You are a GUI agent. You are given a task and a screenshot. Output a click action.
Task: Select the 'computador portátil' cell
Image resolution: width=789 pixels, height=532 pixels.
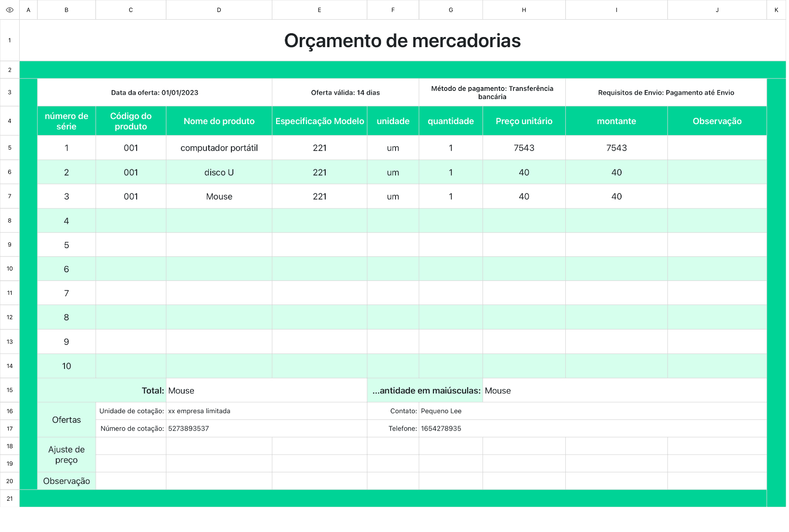[x=219, y=148]
